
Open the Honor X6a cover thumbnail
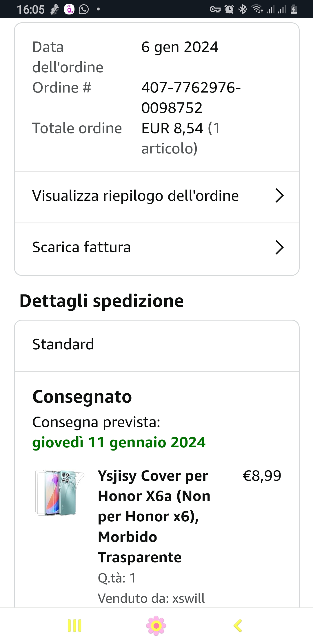[59, 492]
